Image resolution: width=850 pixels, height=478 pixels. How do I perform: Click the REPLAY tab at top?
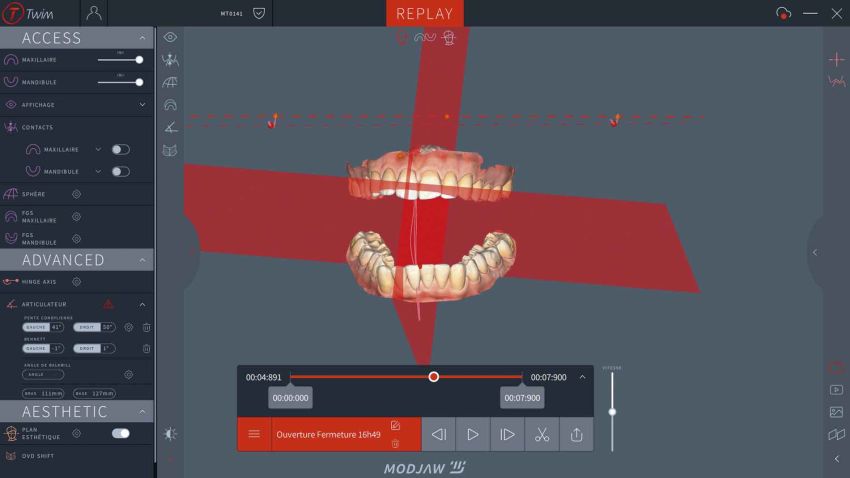point(424,13)
